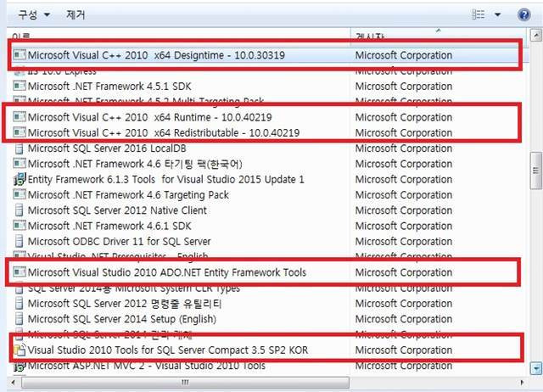Image resolution: width=543 pixels, height=392 pixels.
Task: Click icon of SQL Server 2012 명령줄 유틸리티
Action: tap(20, 304)
